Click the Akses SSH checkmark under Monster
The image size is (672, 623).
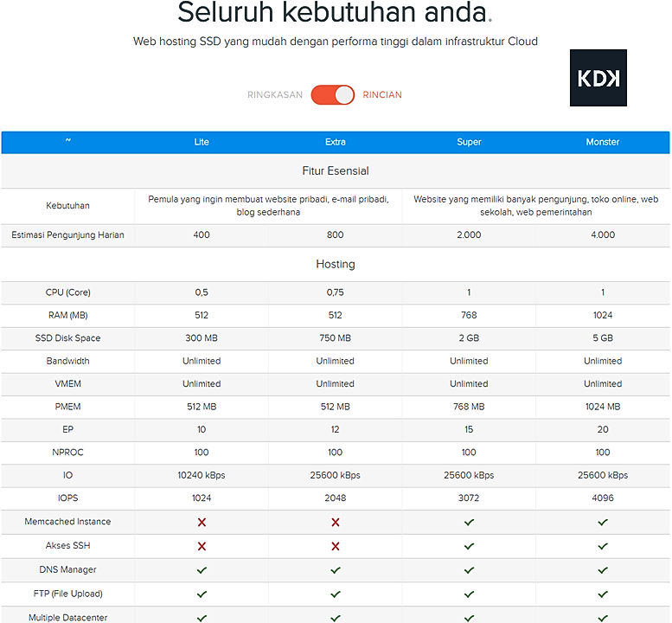point(603,546)
